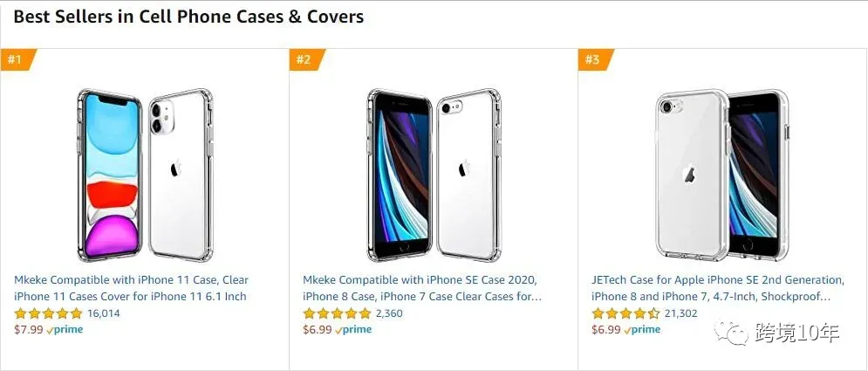The image size is (868, 371).
Task: Click the star rating above the $7.99 price
Action: click(48, 313)
